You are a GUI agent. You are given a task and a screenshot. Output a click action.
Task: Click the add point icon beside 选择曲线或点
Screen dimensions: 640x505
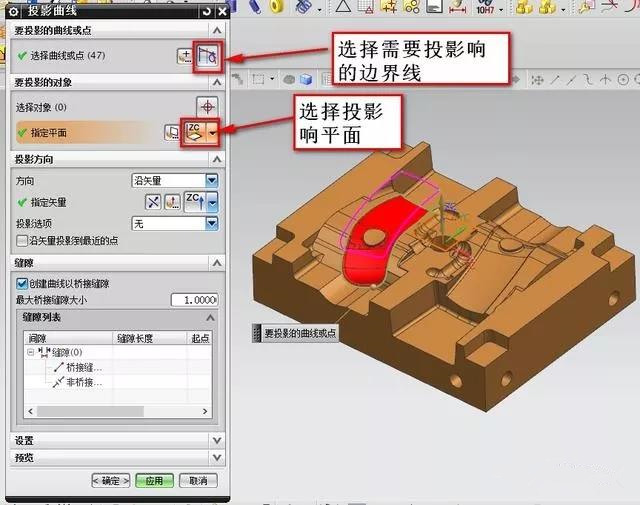click(x=185, y=55)
